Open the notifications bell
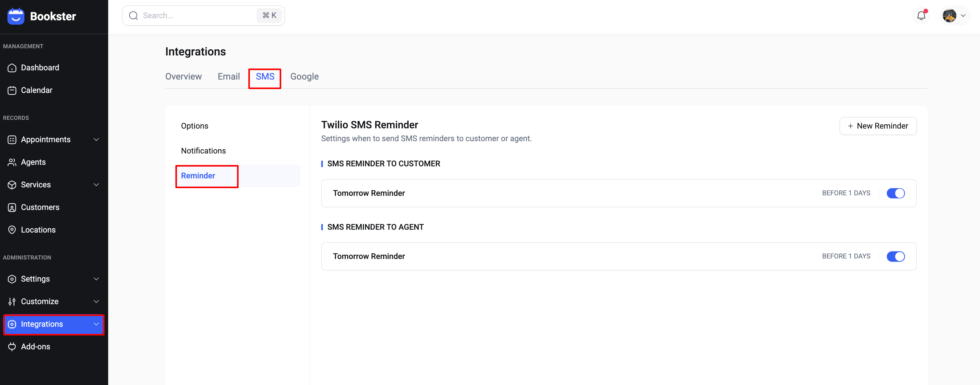This screenshot has height=385, width=980. (921, 16)
